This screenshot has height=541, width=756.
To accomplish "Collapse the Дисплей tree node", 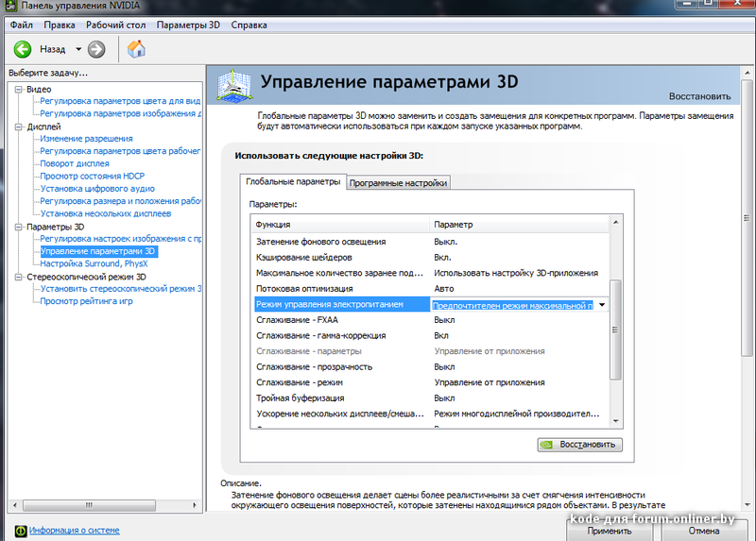I will (18, 127).
